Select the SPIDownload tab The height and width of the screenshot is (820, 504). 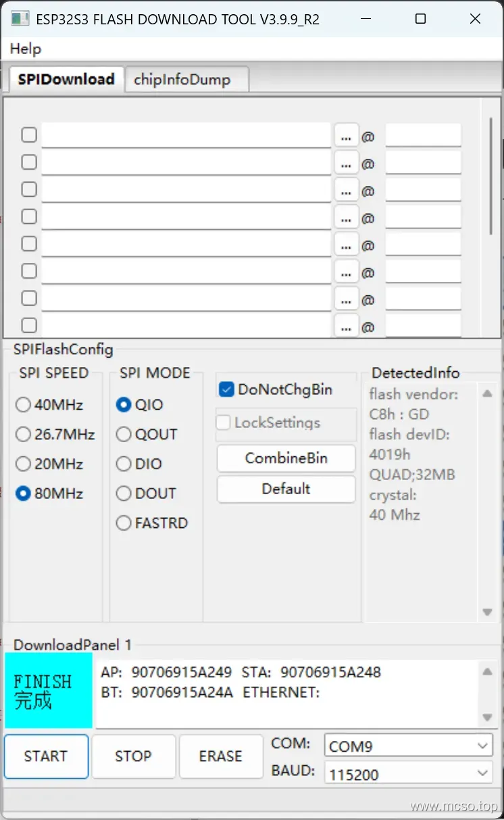[x=66, y=78]
